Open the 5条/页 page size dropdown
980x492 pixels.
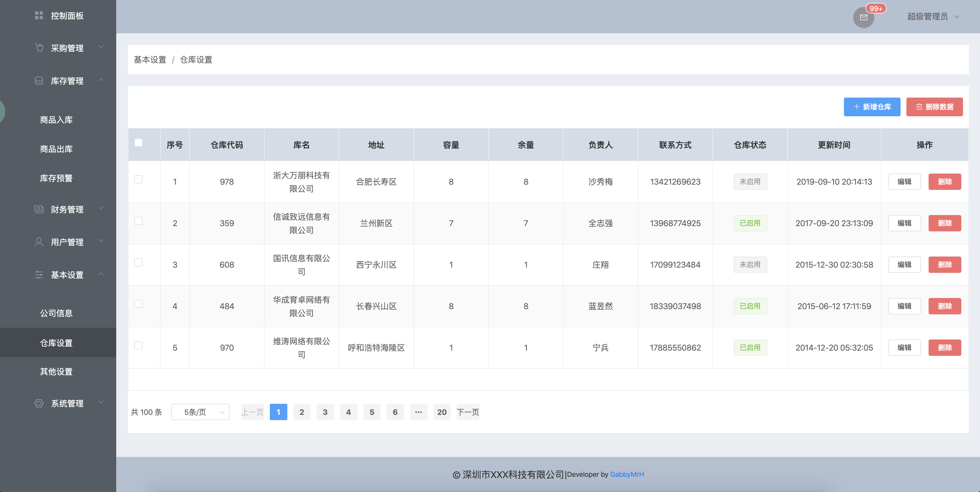(200, 412)
